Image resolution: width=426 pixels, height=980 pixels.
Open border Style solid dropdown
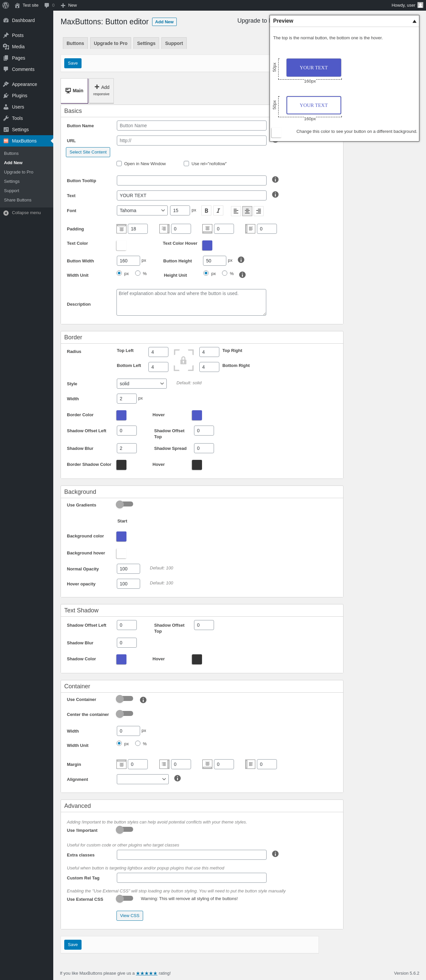point(141,384)
